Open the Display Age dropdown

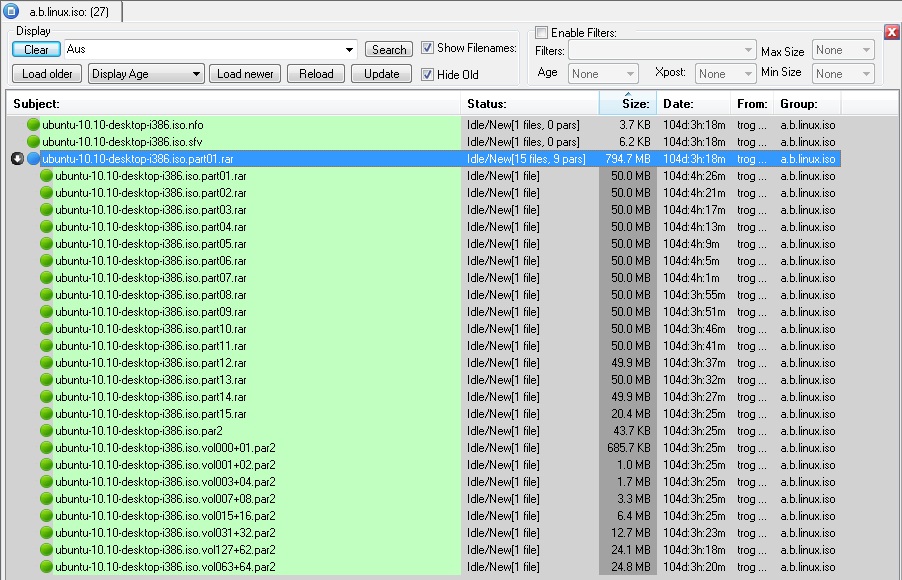coord(146,74)
